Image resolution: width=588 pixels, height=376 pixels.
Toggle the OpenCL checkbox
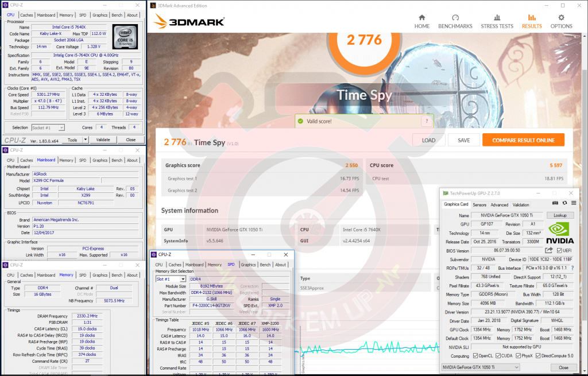475,356
